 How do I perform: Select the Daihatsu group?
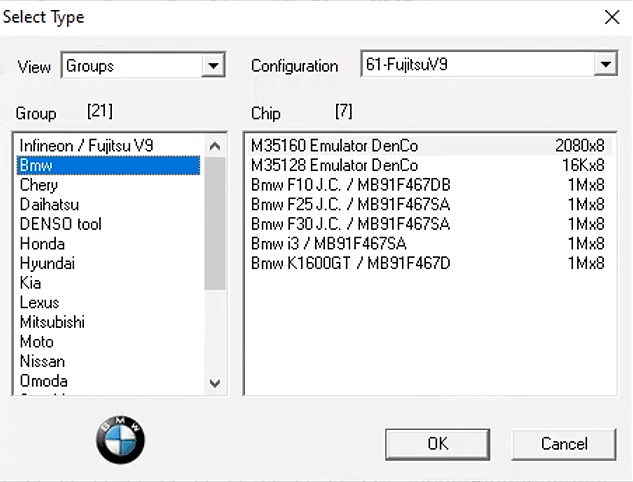[109, 205]
